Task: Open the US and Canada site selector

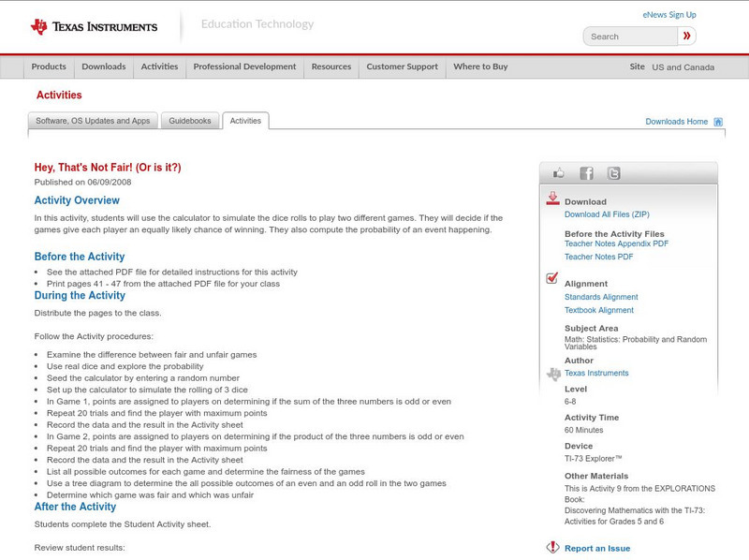Action: click(x=683, y=67)
